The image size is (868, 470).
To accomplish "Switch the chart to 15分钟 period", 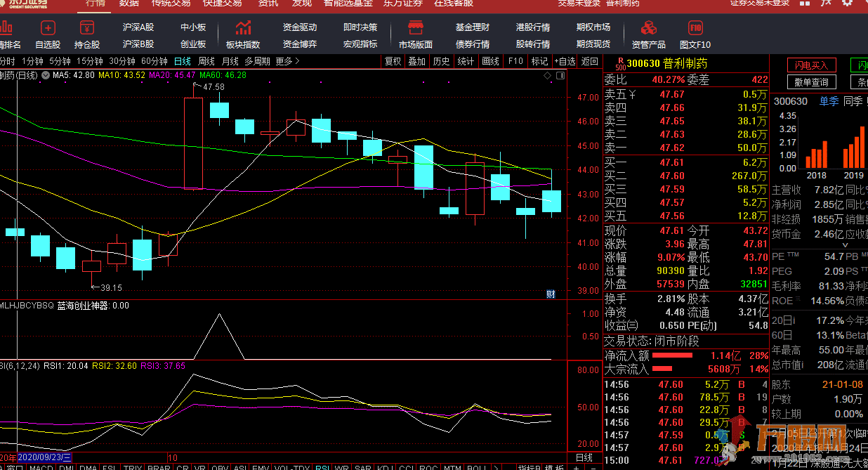I will point(90,61).
